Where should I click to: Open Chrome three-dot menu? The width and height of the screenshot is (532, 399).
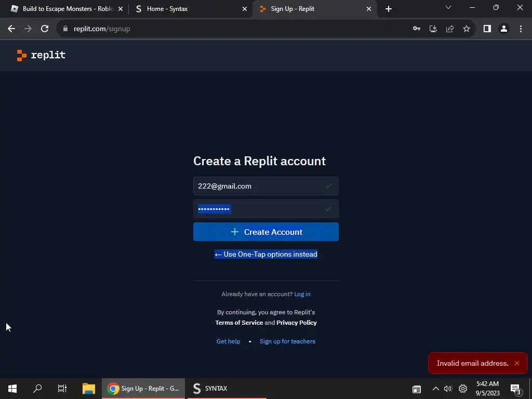coord(521,29)
